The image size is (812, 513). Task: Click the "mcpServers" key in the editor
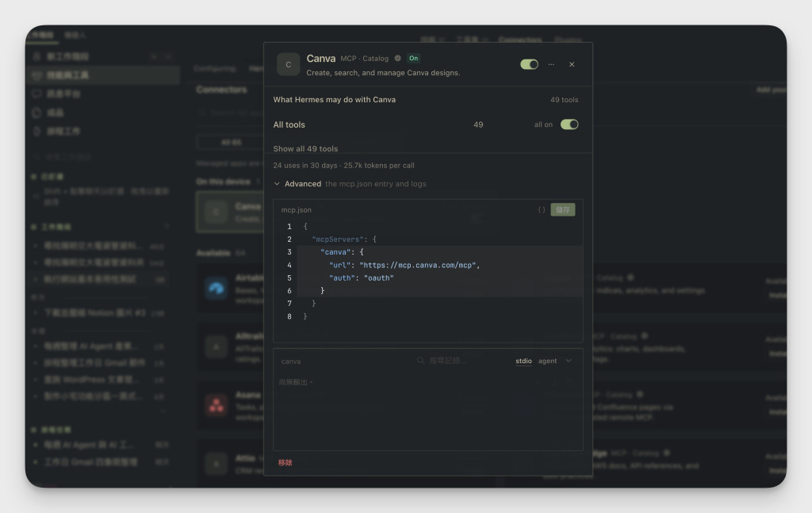point(338,239)
